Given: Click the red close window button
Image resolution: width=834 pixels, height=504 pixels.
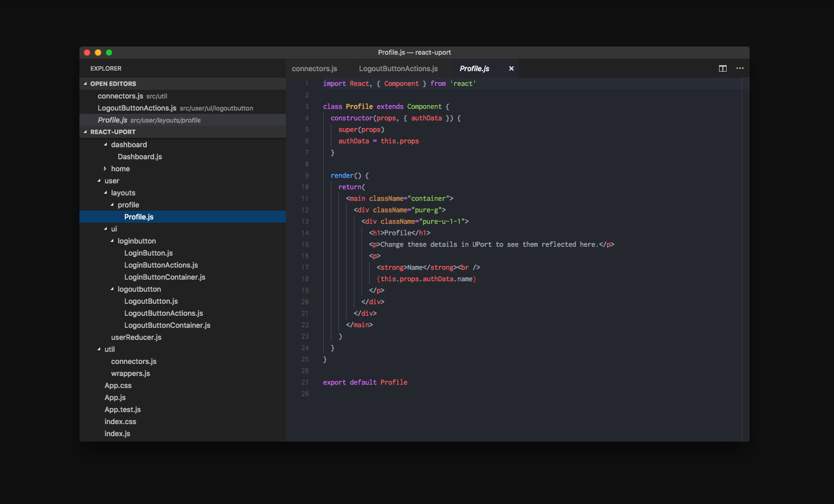Looking at the screenshot, I should point(87,53).
